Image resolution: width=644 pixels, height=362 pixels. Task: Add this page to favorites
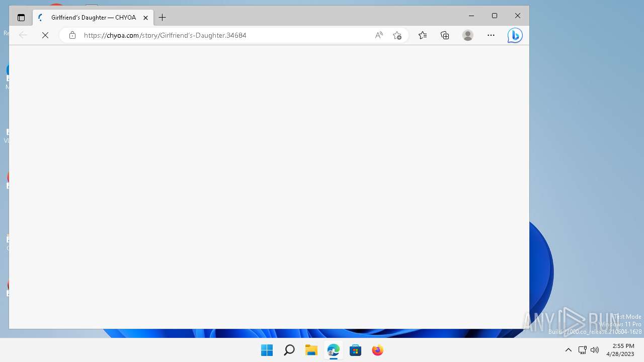[x=397, y=35]
